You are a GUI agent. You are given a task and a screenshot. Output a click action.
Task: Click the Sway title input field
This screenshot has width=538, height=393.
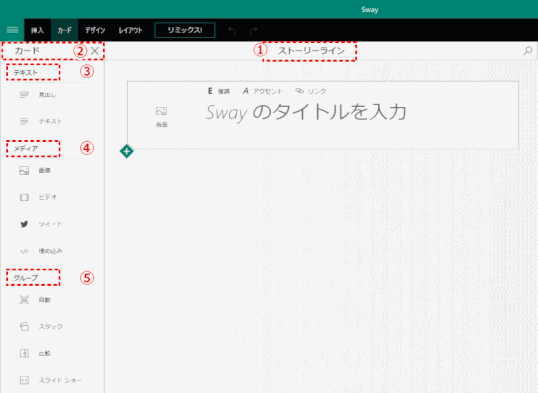coord(306,112)
